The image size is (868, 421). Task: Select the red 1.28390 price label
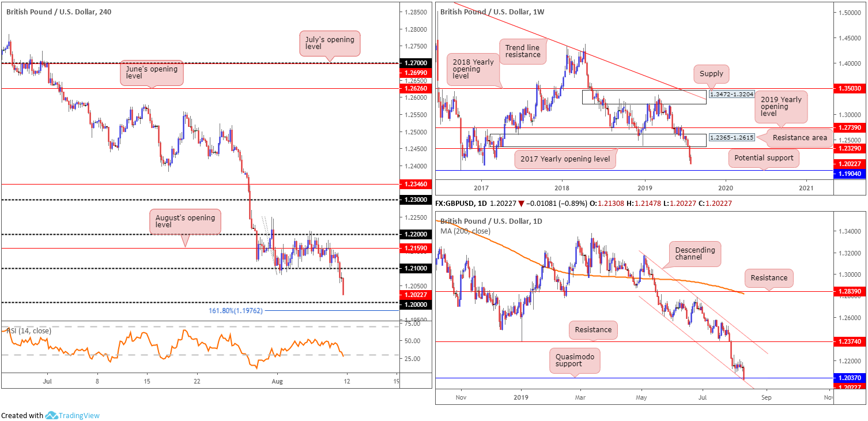848,292
